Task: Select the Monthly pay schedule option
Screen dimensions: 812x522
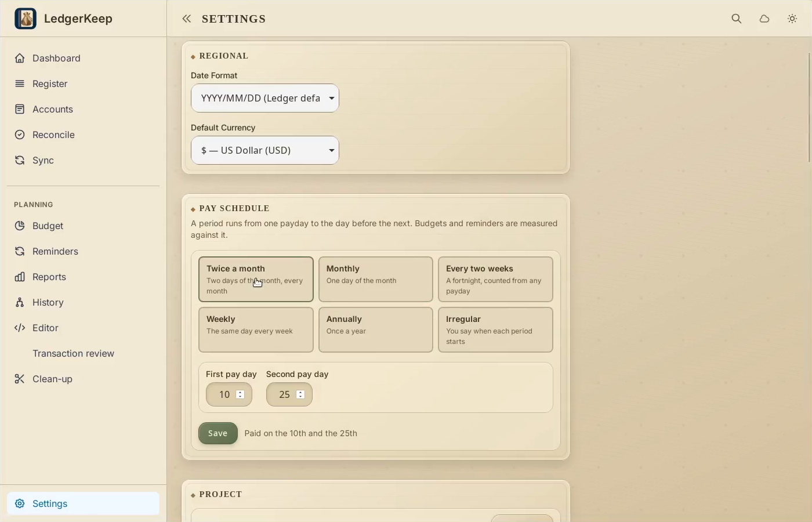Action: click(x=376, y=280)
